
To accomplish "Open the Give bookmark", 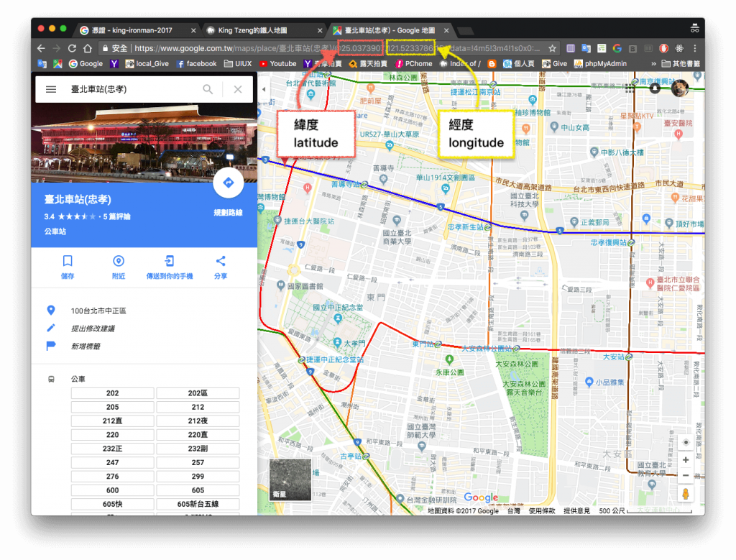I will (554, 64).
